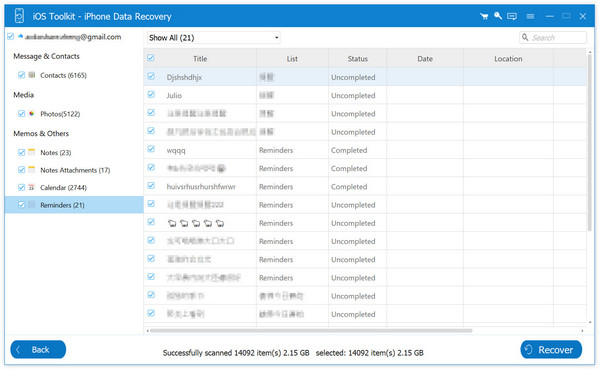The width and height of the screenshot is (600, 370).
Task: Uncheck the huivsrhusrhurshfwrwr row checkbox
Action: pyautogui.click(x=151, y=186)
